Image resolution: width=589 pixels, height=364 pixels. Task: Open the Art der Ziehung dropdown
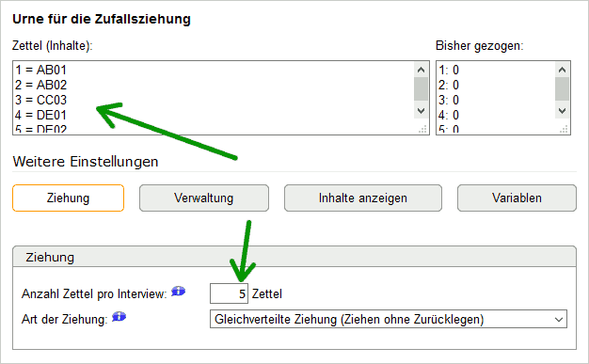[388, 319]
